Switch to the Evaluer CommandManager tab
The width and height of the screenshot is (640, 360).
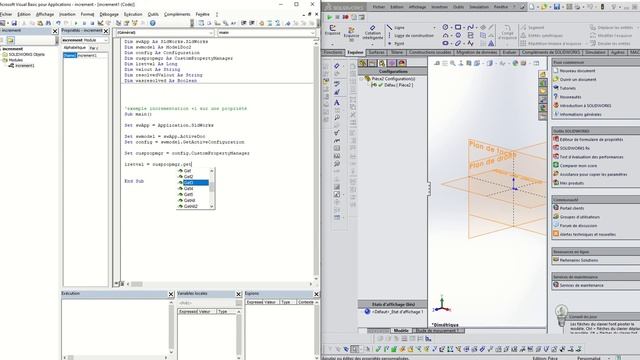coord(509,53)
